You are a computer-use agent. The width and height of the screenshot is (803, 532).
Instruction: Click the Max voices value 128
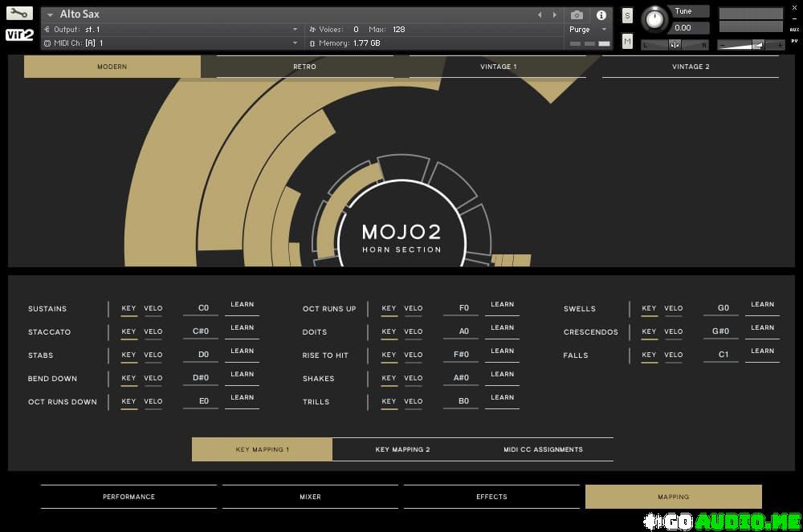pyautogui.click(x=399, y=30)
